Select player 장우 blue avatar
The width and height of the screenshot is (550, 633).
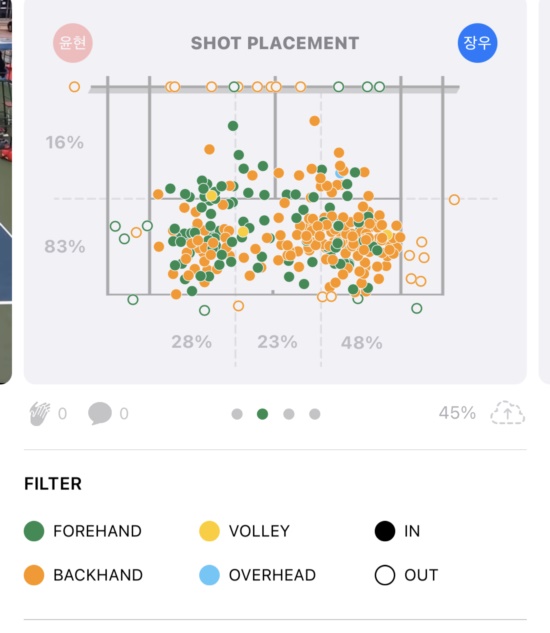(x=477, y=43)
